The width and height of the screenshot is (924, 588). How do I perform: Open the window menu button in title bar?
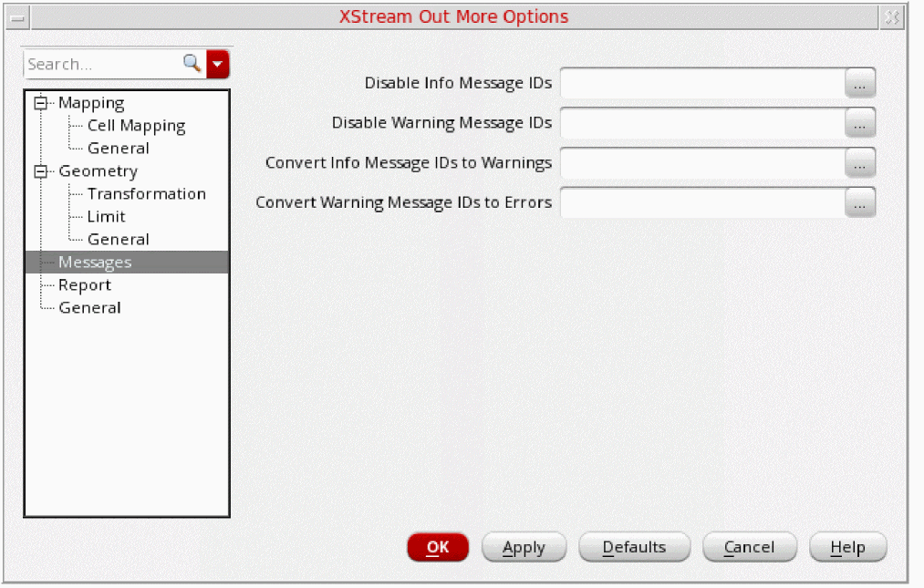(x=17, y=17)
